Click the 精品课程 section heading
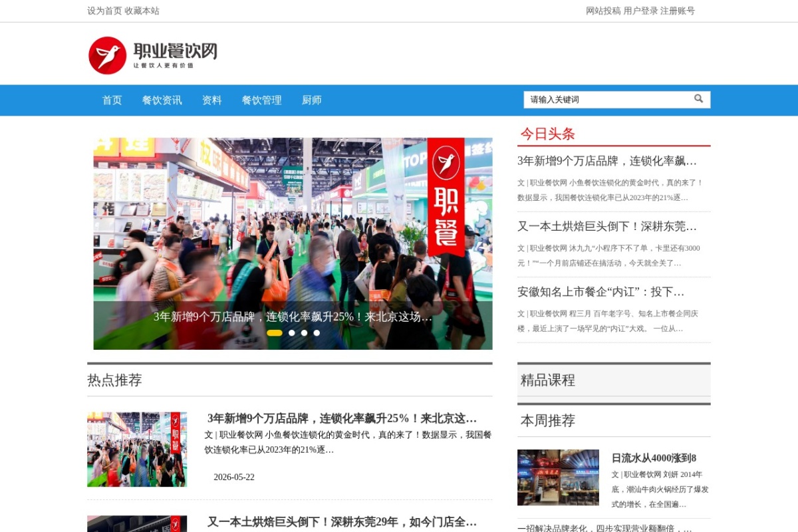798x532 pixels. 548,380
